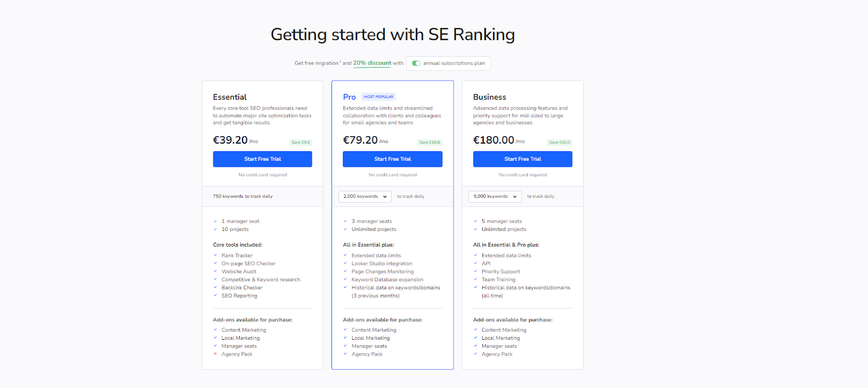Click the checkmark next to 3 manager seats
The image size is (868, 388).
345,222
